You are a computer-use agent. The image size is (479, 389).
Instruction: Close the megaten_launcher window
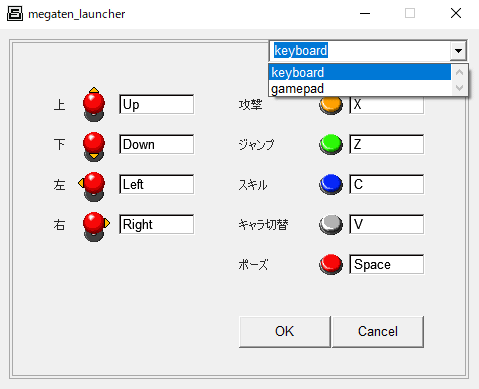coord(456,14)
